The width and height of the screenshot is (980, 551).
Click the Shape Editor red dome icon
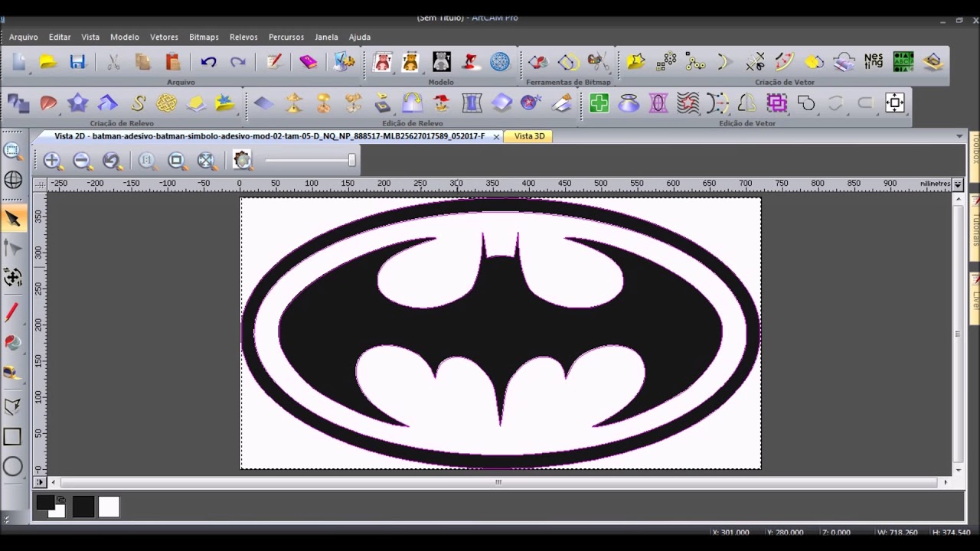pyautogui.click(x=48, y=103)
